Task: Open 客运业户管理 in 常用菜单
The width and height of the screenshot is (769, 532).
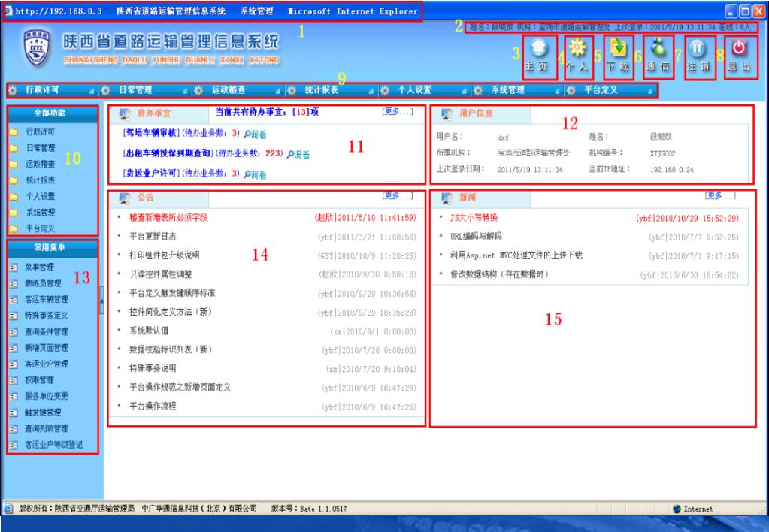Action: pos(47,364)
